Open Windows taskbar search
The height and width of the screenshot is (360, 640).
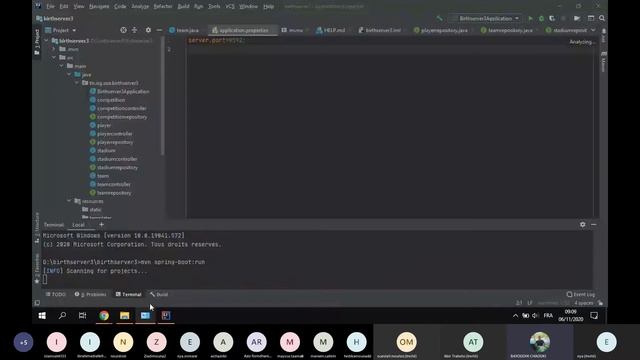coord(62,316)
